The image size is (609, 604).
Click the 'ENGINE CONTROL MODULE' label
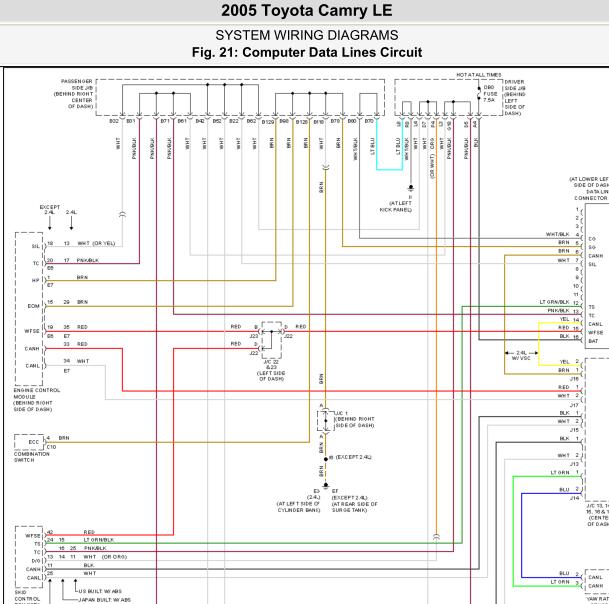(x=37, y=393)
